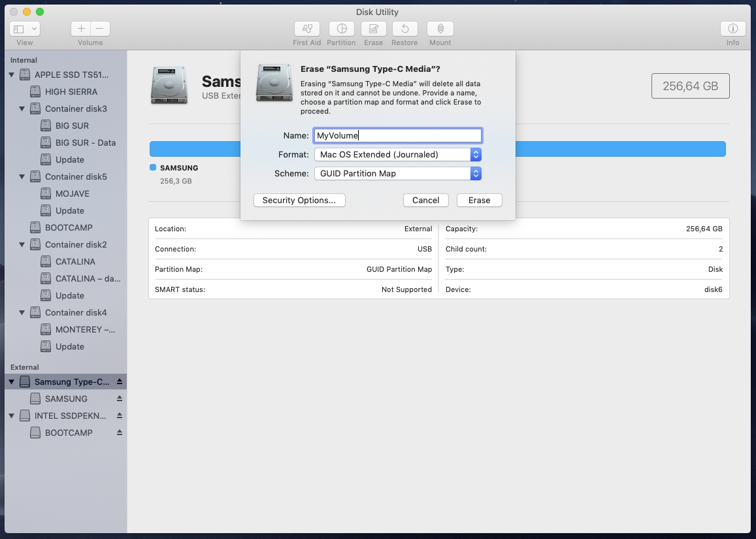Open the Scheme dropdown menu
This screenshot has height=539, width=756.
398,174
